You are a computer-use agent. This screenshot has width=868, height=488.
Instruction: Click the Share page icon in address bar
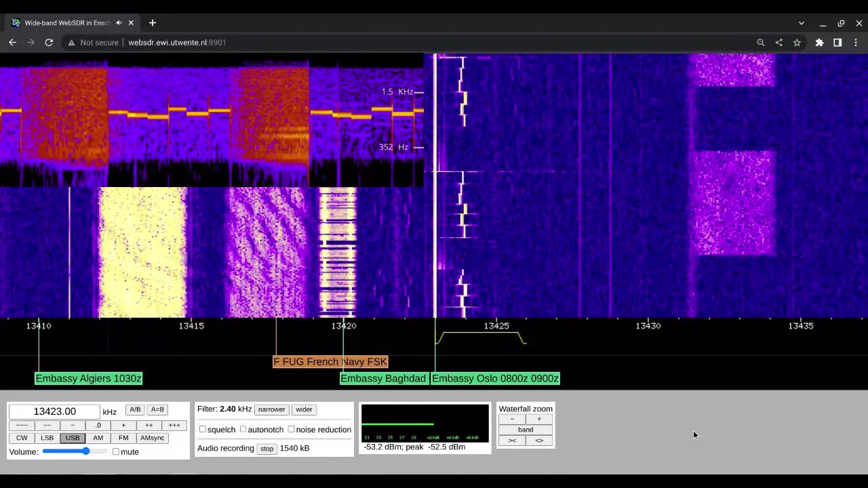point(778,42)
